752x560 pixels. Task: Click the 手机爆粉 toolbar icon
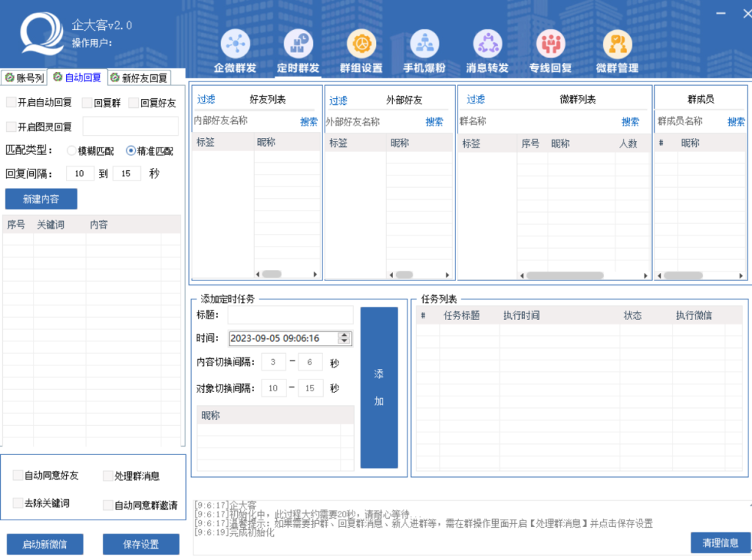coord(424,44)
